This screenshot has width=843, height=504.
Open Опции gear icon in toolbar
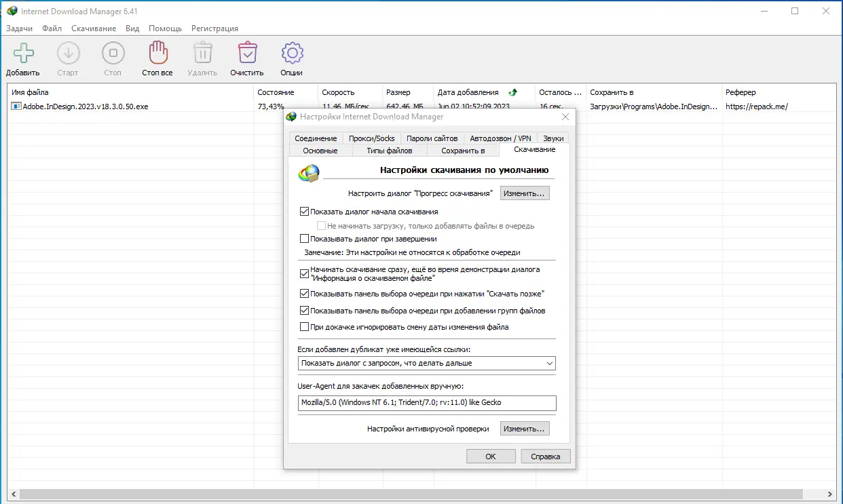point(292,53)
